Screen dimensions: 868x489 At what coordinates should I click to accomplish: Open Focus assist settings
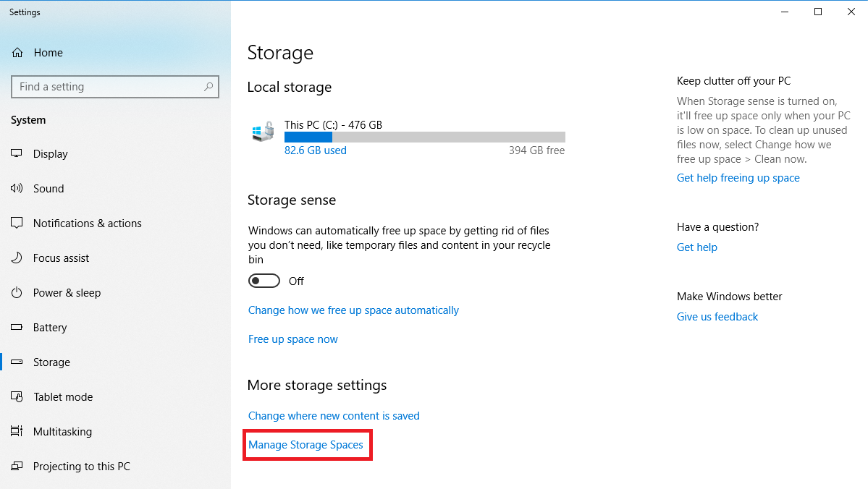pyautogui.click(x=17, y=258)
